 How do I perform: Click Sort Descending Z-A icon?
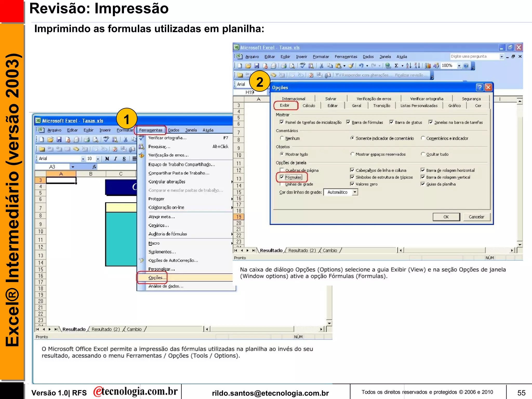pos(417,66)
